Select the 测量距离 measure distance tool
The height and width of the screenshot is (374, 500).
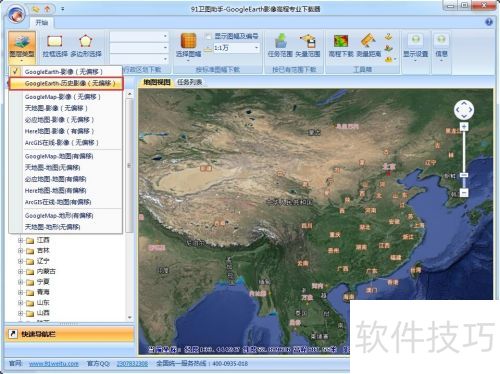(x=368, y=46)
